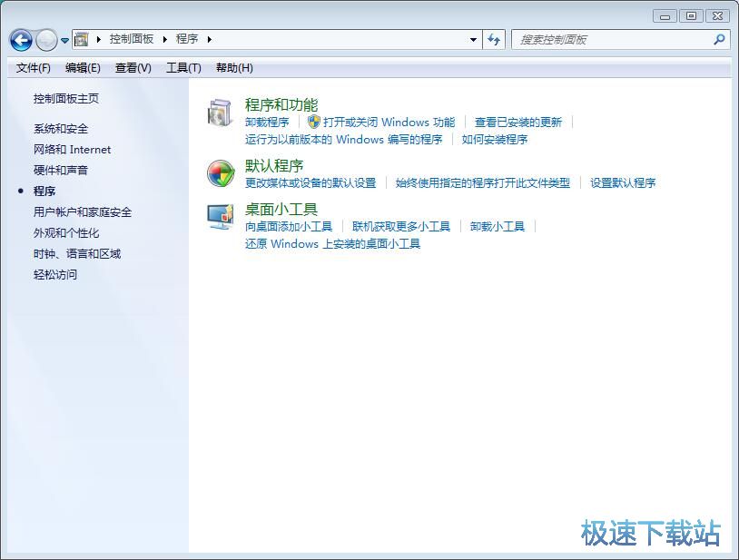Click 卸载小工具 link
739x560 pixels.
[498, 227]
